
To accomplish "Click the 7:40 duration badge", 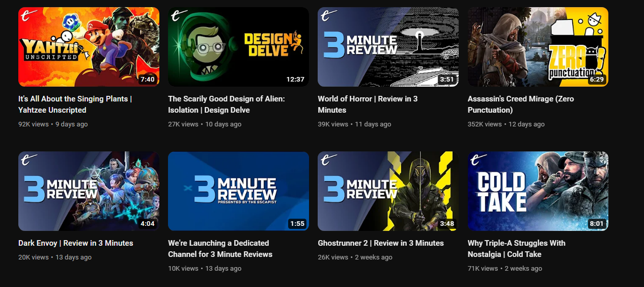I will [x=147, y=80].
